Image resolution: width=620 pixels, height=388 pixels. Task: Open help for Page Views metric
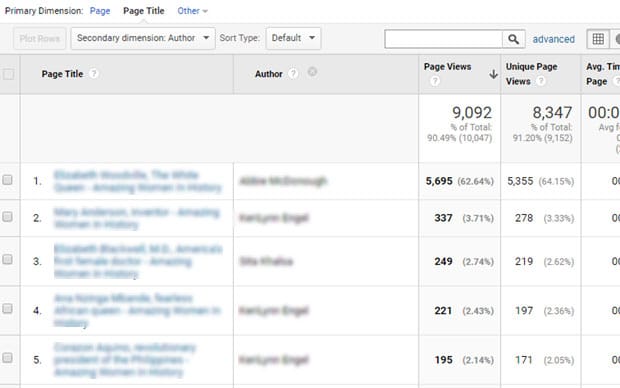click(x=435, y=81)
